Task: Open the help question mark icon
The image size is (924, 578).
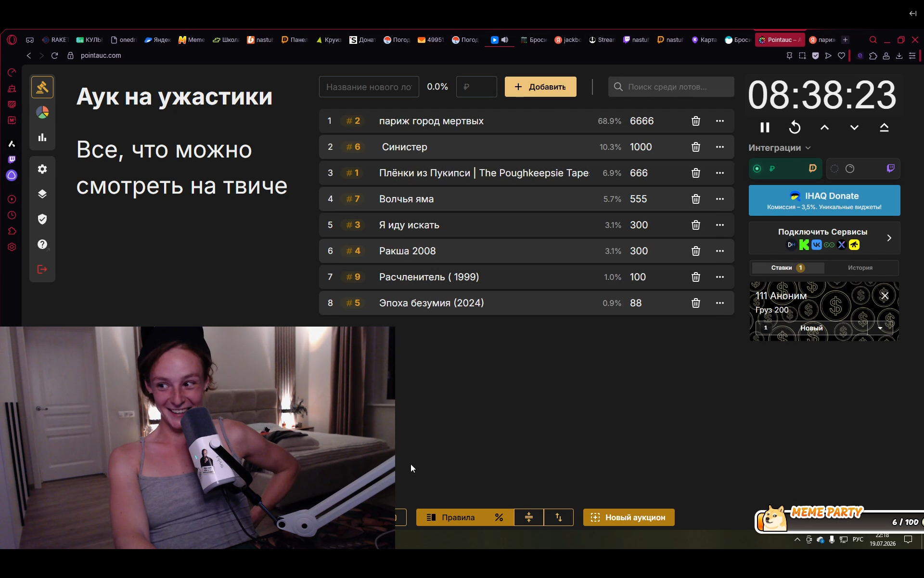Action: point(42,244)
